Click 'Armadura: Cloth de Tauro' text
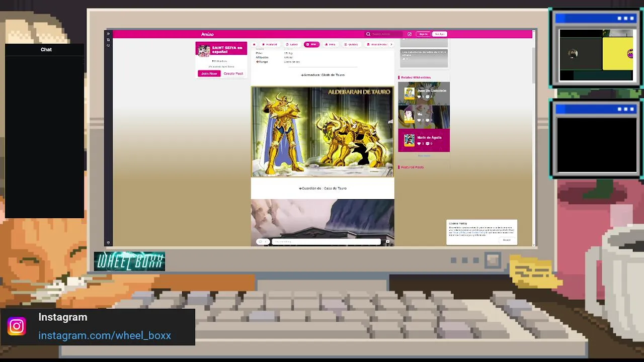This screenshot has width=644, height=362. (x=323, y=75)
